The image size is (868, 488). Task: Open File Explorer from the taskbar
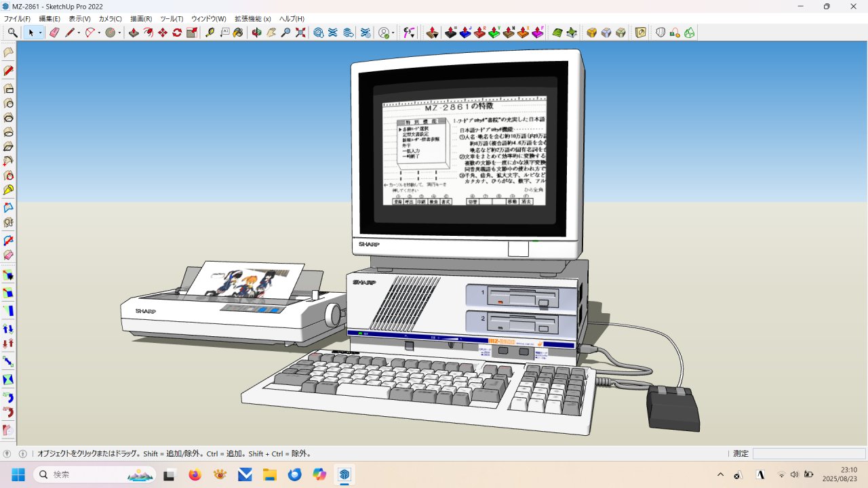coord(270,474)
